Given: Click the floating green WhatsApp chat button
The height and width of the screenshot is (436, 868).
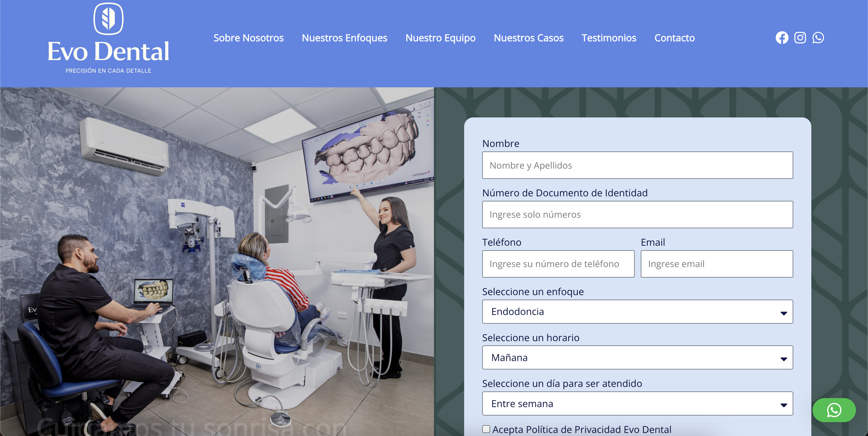Looking at the screenshot, I should coord(834,410).
